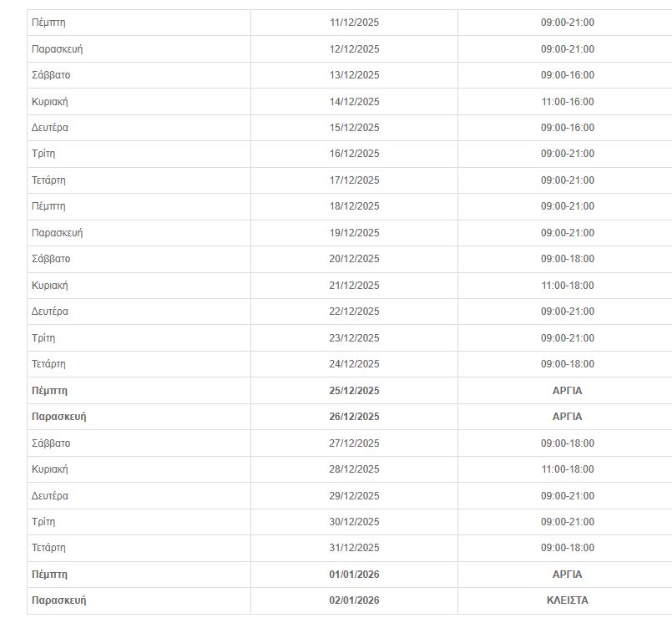
Task: Select the date 22/12/2025
Action: point(354,312)
